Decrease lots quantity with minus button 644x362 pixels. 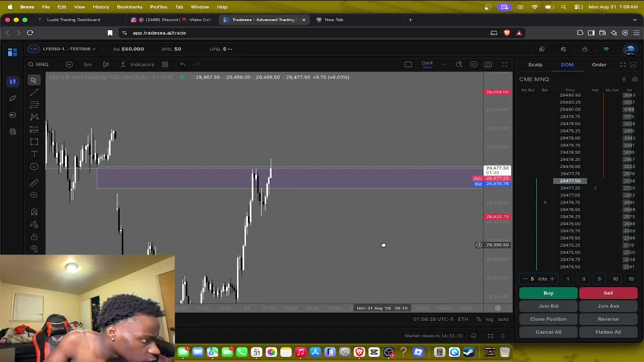click(x=525, y=279)
